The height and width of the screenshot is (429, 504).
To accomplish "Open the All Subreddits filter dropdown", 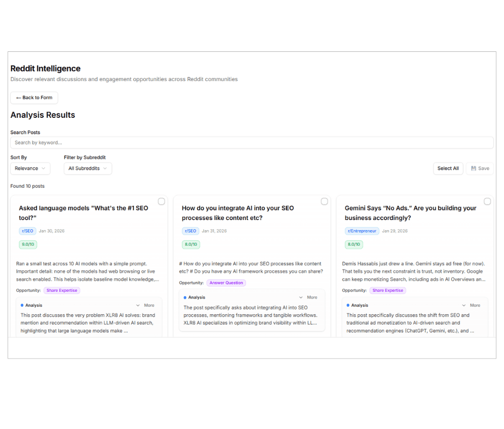I will 88,168.
